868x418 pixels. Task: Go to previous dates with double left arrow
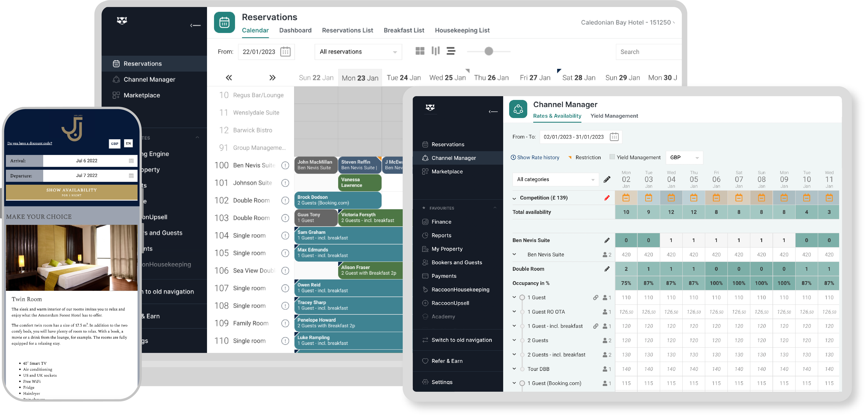tap(229, 78)
